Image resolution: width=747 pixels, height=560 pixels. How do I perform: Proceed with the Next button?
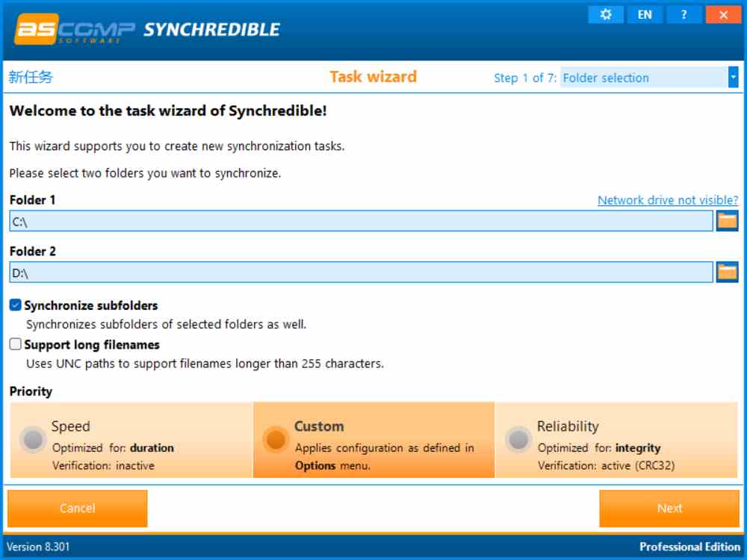(x=669, y=508)
